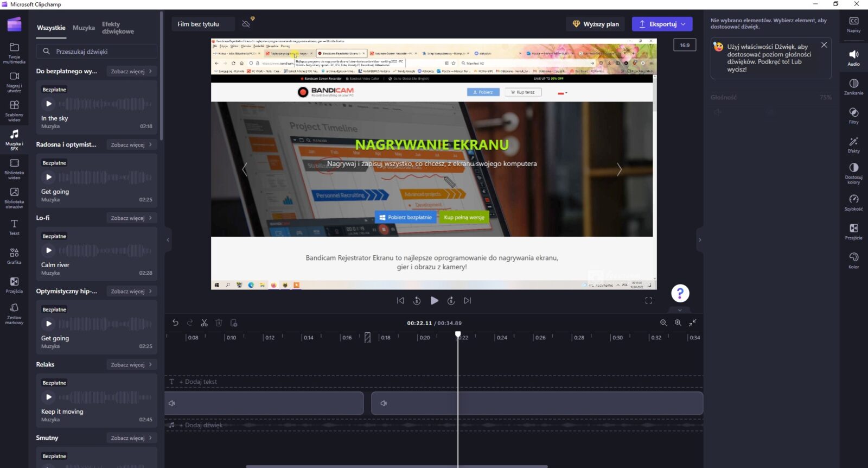
Task: Open Napisy captions panel
Action: (x=853, y=24)
